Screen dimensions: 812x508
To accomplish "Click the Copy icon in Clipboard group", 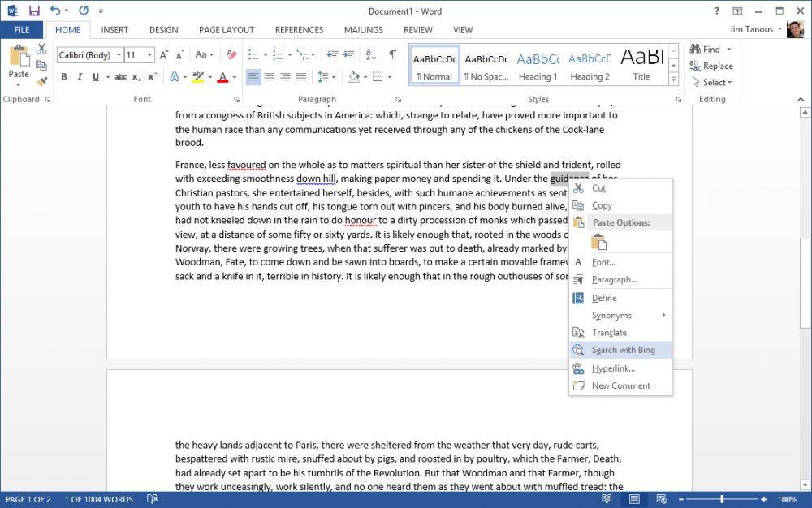I will coord(41,65).
